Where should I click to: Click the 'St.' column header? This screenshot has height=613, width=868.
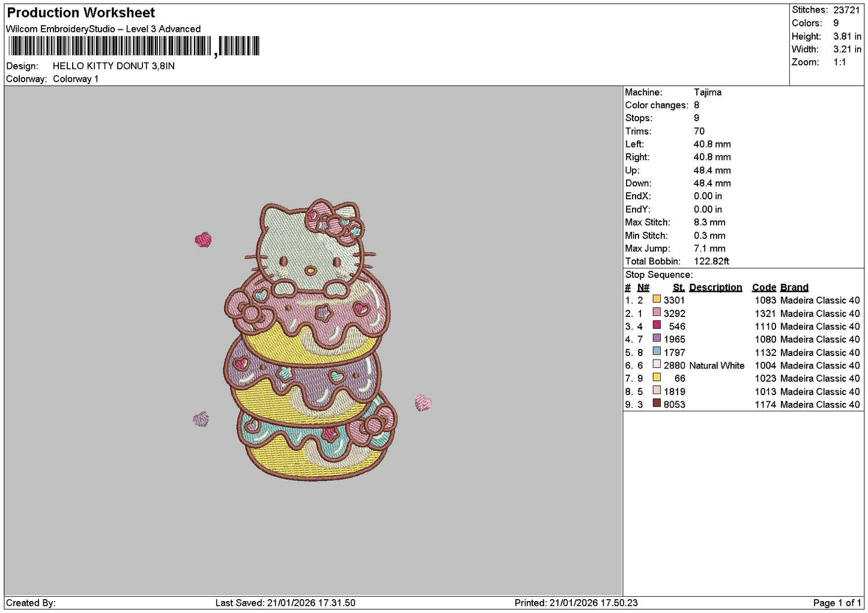[x=679, y=288]
